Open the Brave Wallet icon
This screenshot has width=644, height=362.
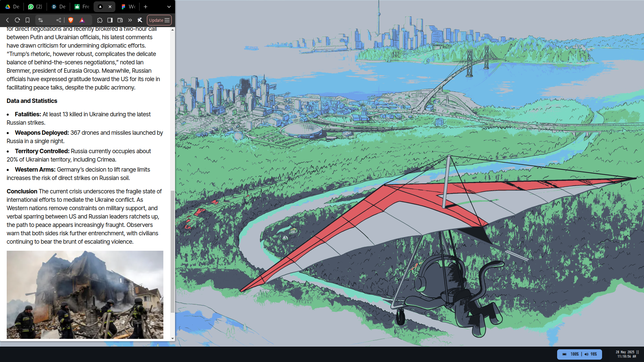point(120,20)
